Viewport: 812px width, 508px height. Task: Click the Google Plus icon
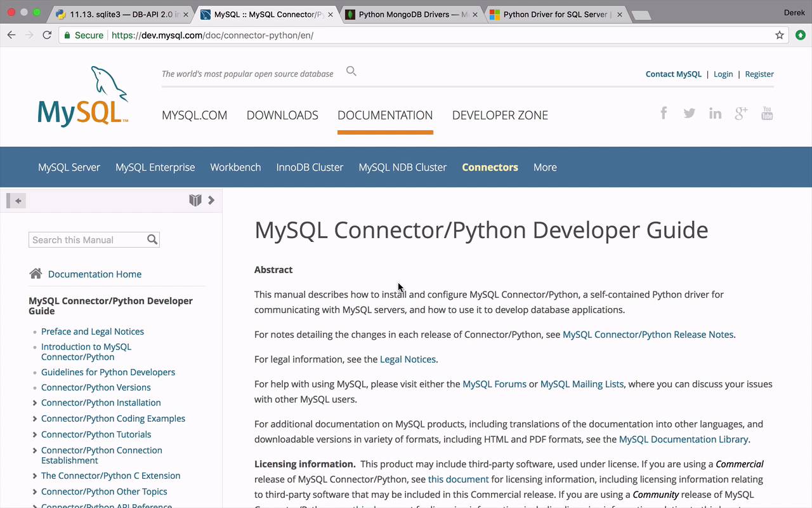coord(741,114)
